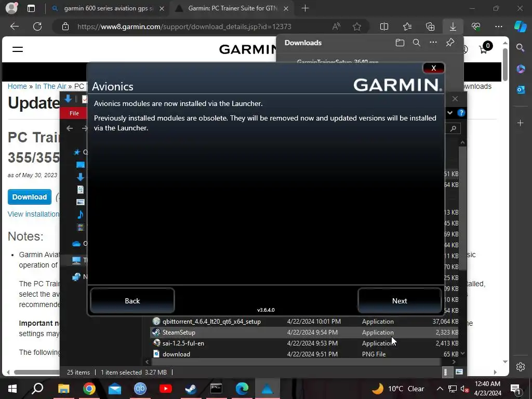Image resolution: width=532 pixels, height=399 pixels.
Task: View site information lock icon
Action: [x=65, y=26]
